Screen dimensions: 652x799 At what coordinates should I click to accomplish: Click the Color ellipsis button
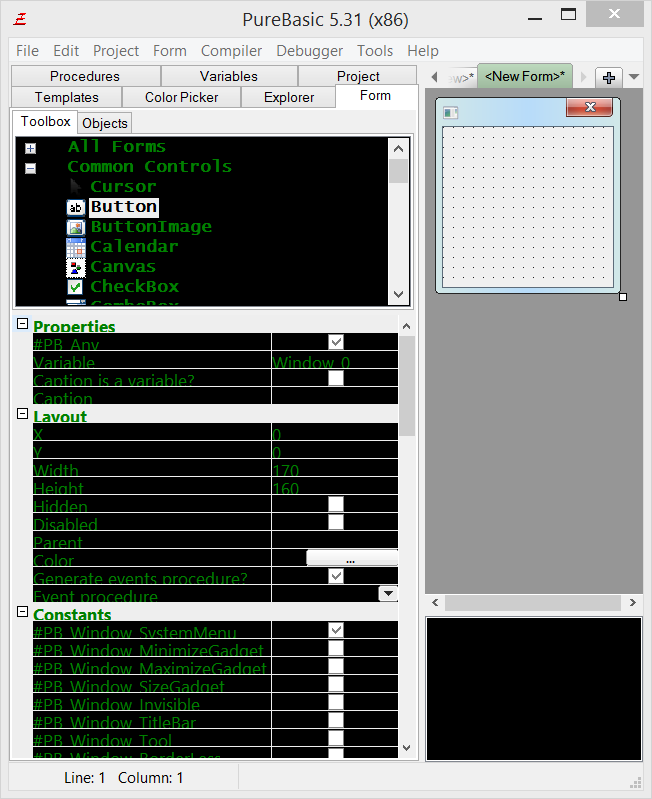click(x=351, y=559)
